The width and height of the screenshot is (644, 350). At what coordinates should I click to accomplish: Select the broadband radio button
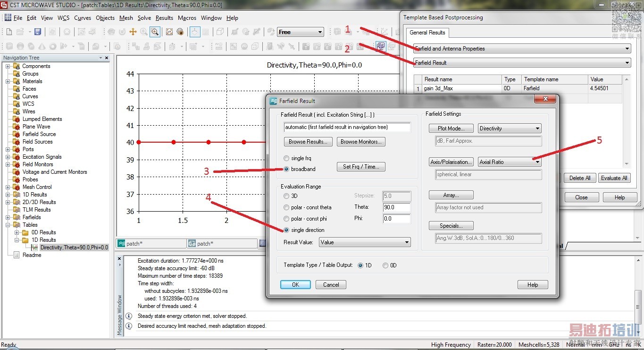[x=286, y=169]
